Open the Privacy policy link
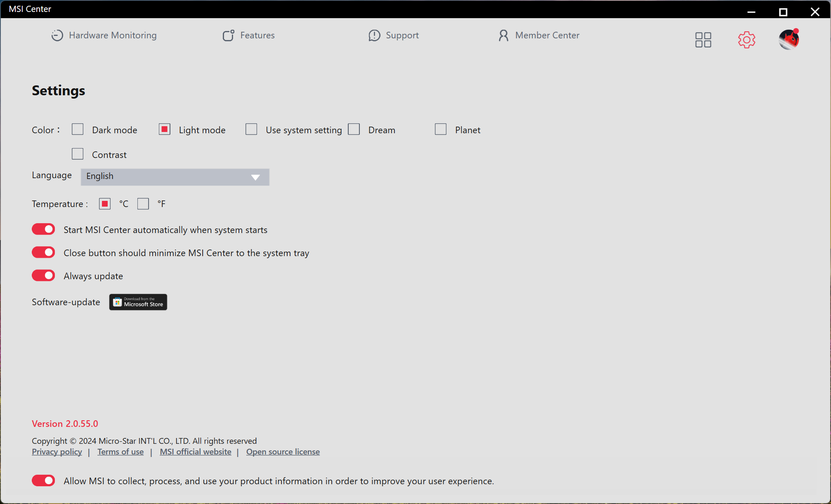 [x=57, y=452]
